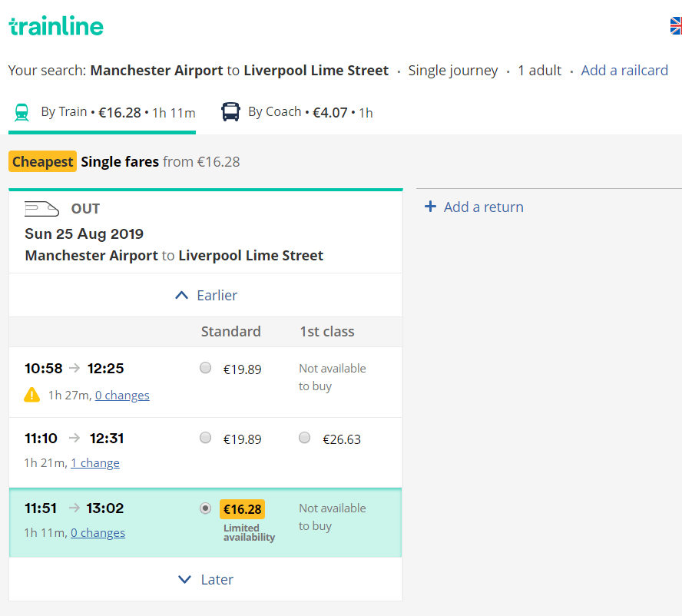Show earlier trains

click(206, 296)
